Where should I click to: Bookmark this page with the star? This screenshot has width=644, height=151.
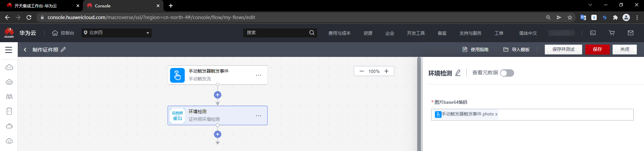click(x=570, y=17)
